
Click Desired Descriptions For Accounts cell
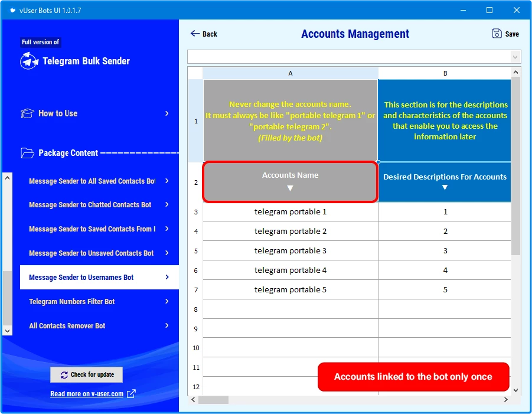445,182
